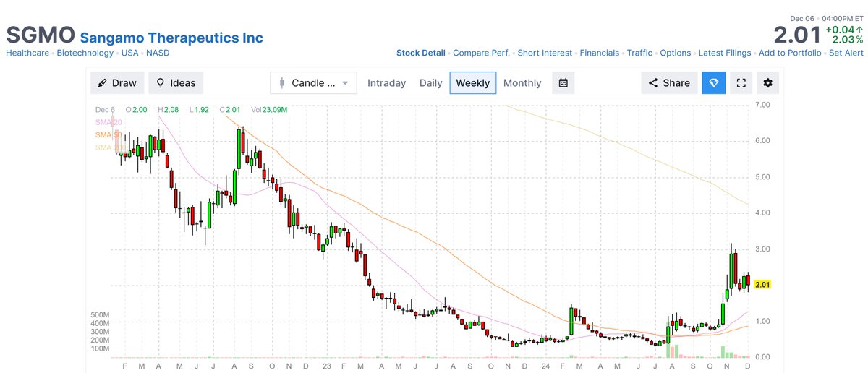Click the candle icon in chart type selector
868x373 pixels.
[x=282, y=83]
